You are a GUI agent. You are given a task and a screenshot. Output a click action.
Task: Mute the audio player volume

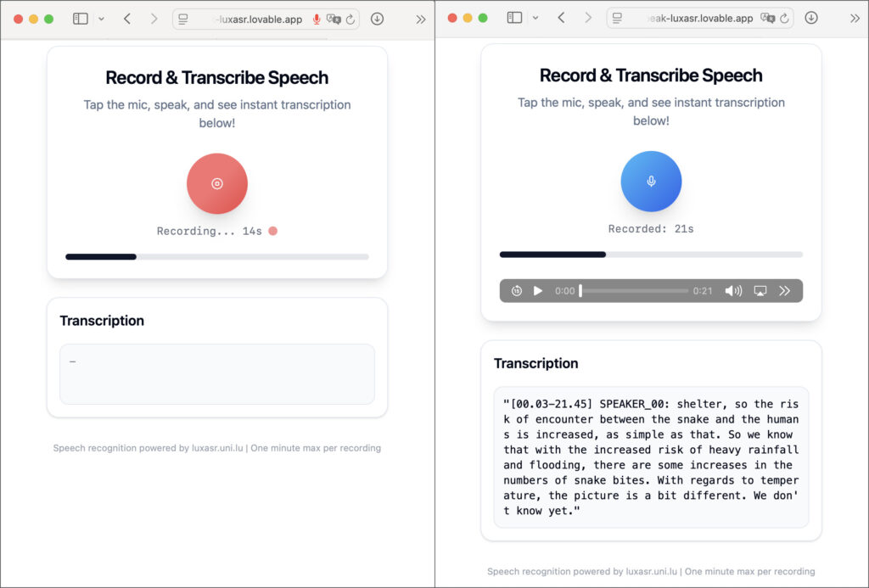tap(733, 291)
